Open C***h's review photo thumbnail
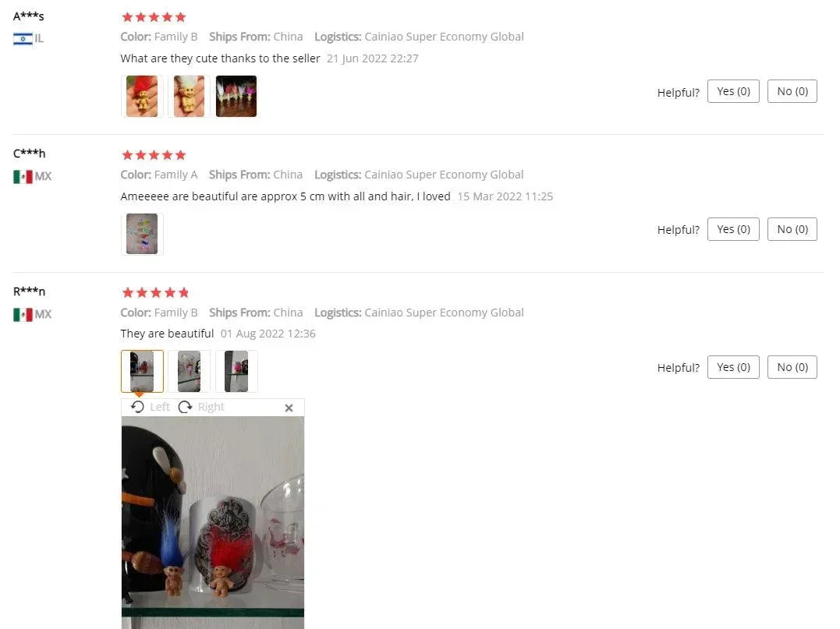840x629 pixels. (x=142, y=234)
